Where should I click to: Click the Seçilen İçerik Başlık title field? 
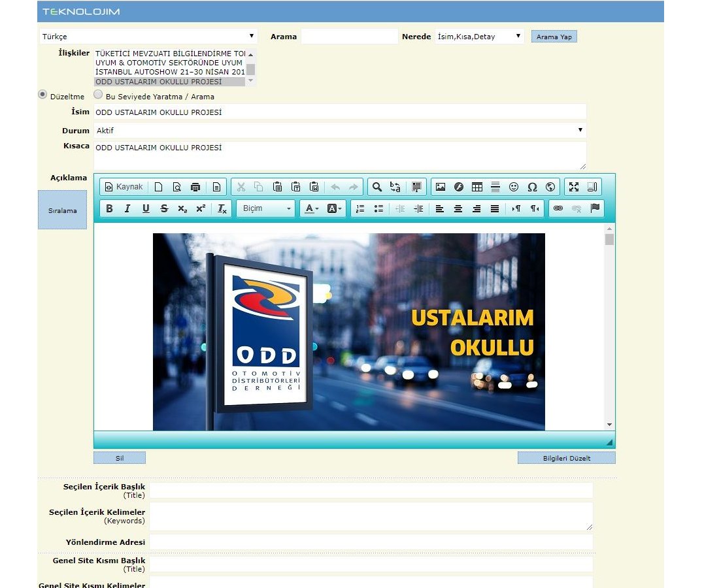point(371,491)
